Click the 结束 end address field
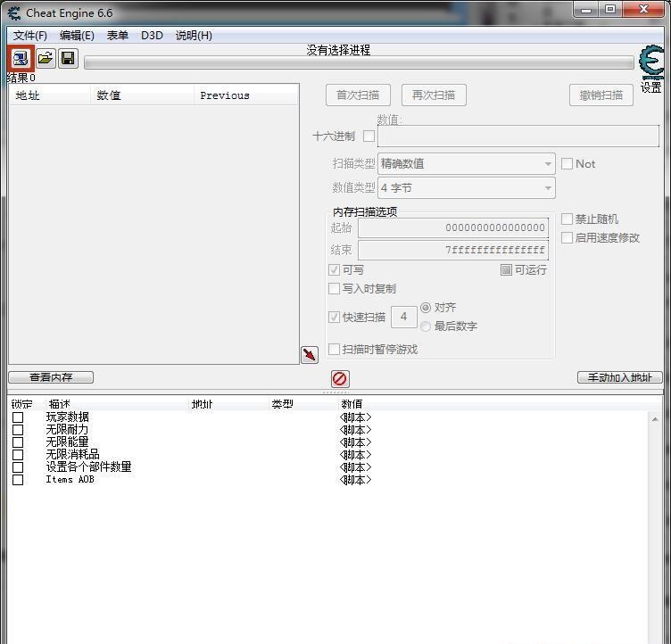Screen dimensions: 671x644 pos(452,250)
